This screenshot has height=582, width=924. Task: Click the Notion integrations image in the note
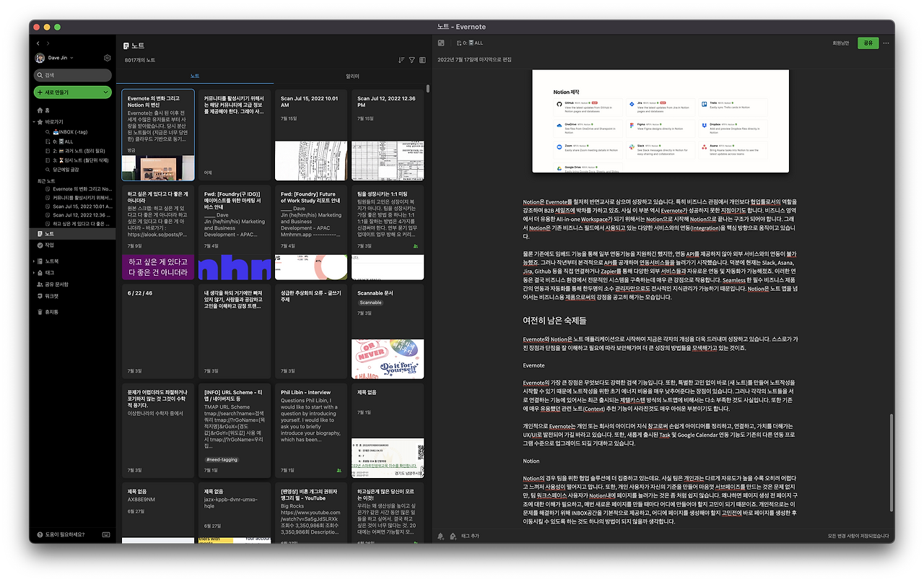click(660, 121)
